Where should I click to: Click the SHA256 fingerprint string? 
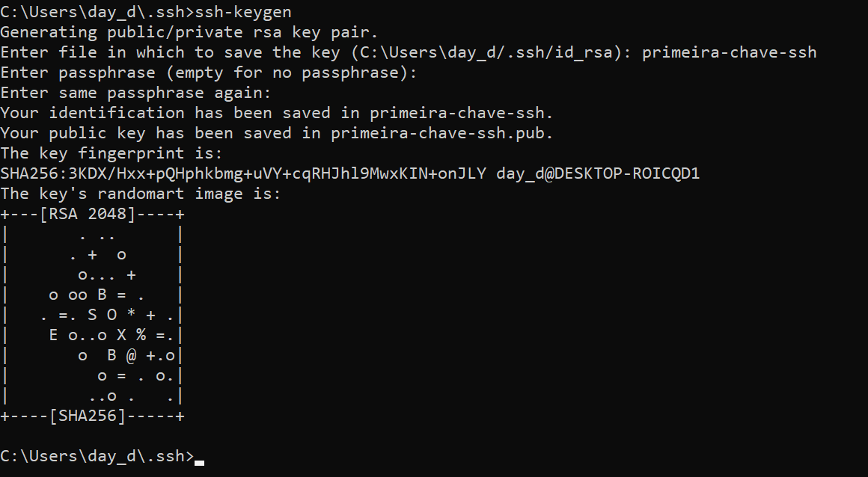coord(243,173)
